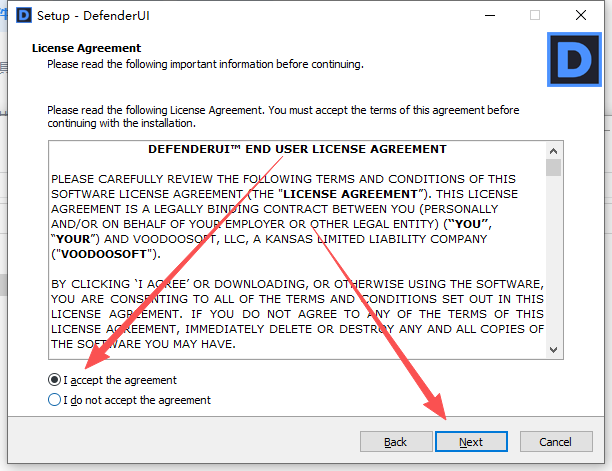This screenshot has height=471, width=612.
Task: Cancel the DefenderUI setup
Action: [x=556, y=442]
